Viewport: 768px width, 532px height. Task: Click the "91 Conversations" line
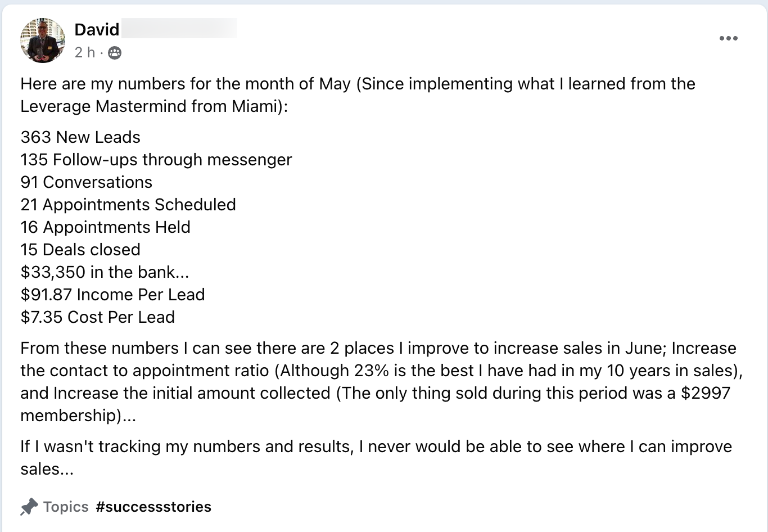click(x=87, y=182)
